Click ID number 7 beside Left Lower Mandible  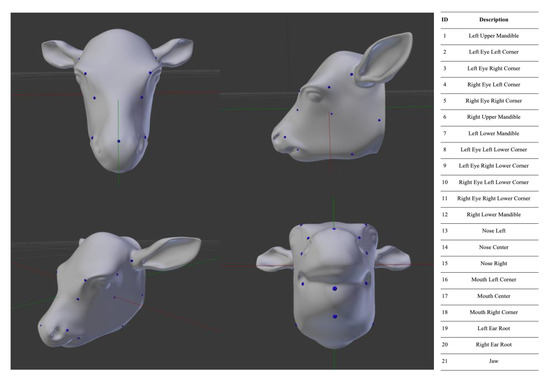click(445, 133)
